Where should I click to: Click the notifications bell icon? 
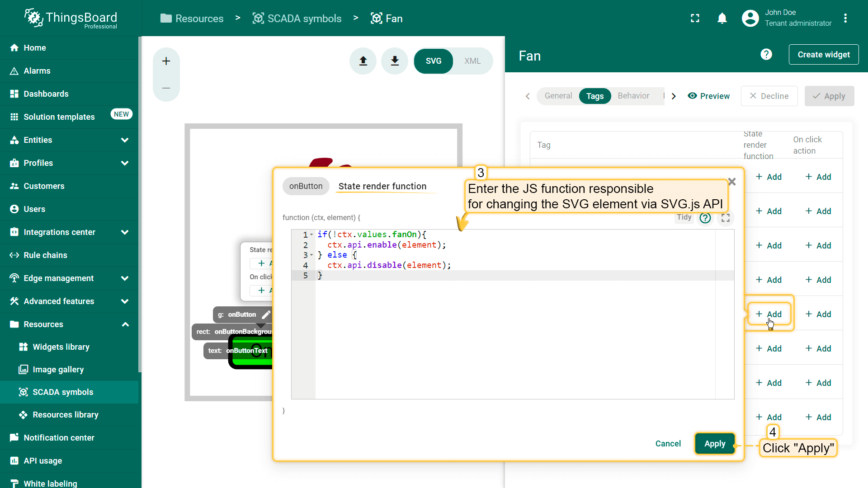[x=722, y=19]
